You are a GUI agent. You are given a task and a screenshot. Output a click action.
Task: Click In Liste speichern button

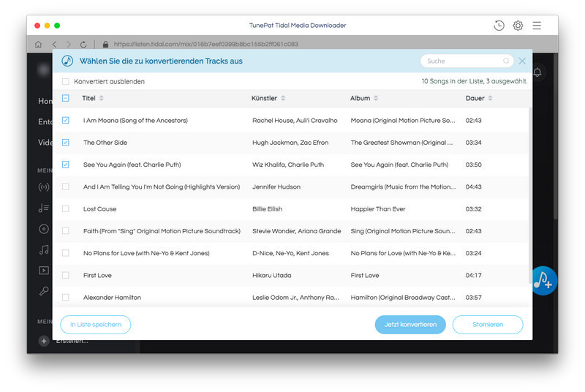pyautogui.click(x=96, y=325)
